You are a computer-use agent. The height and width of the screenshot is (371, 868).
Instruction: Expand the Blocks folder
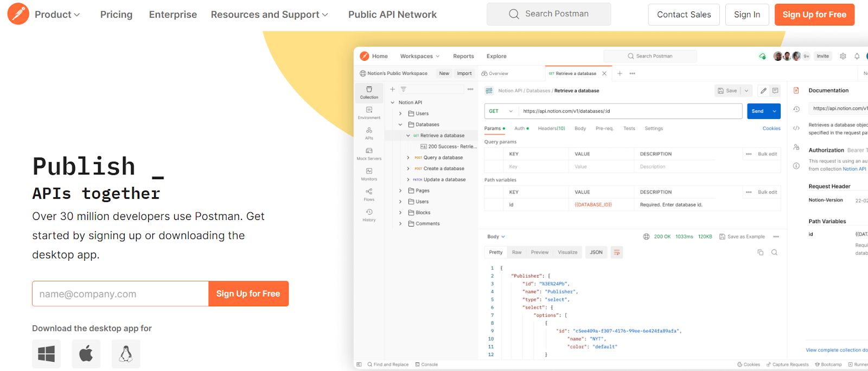point(400,212)
